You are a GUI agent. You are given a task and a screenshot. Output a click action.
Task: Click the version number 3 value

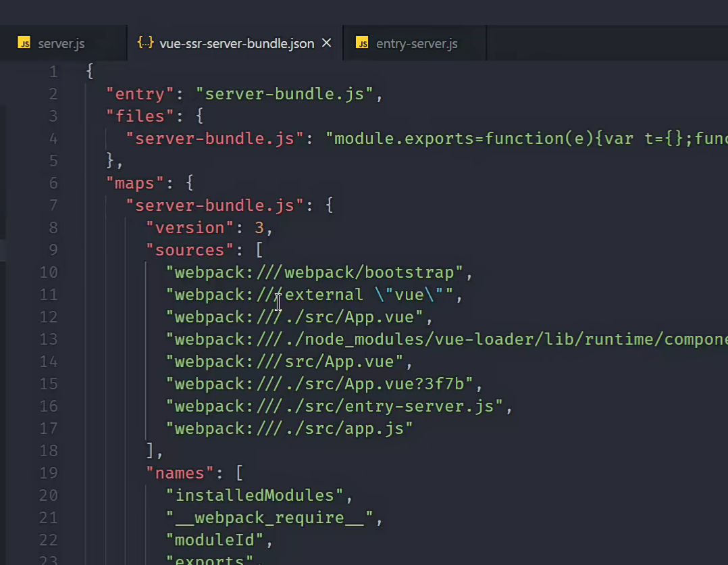click(x=259, y=228)
